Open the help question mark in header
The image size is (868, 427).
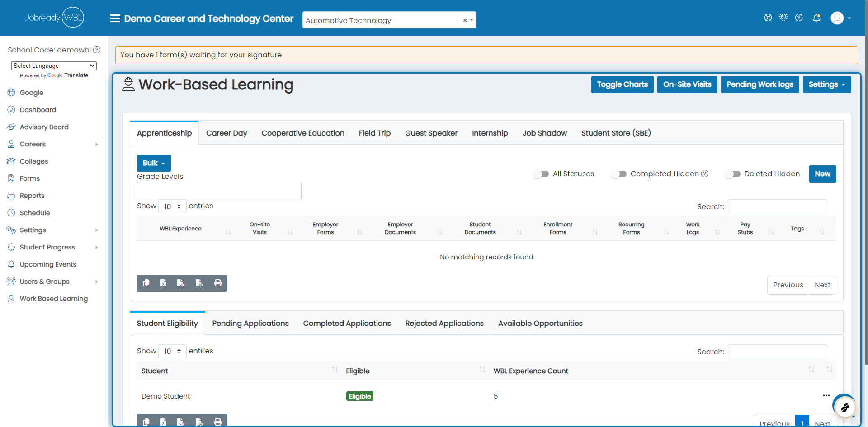point(799,18)
